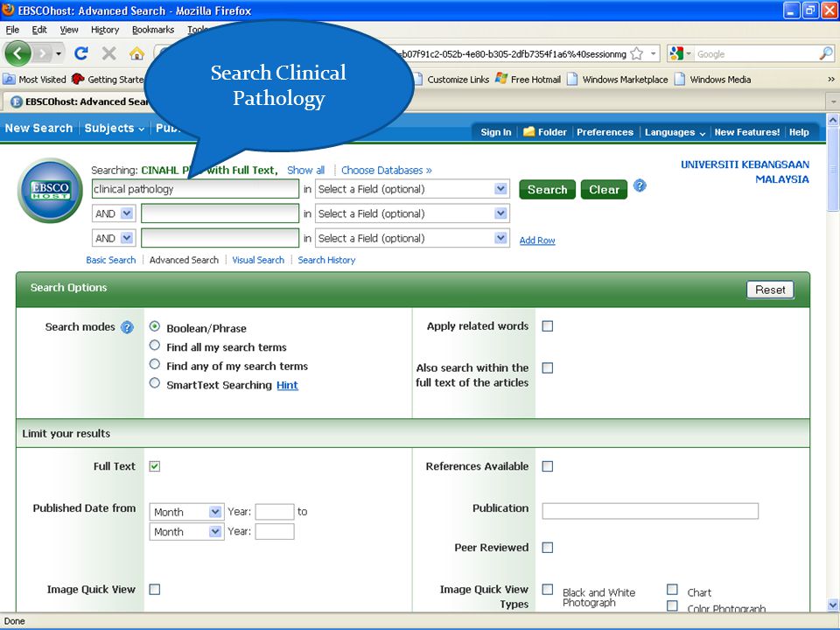Check References Available box
The width and height of the screenshot is (840, 630).
(x=548, y=466)
